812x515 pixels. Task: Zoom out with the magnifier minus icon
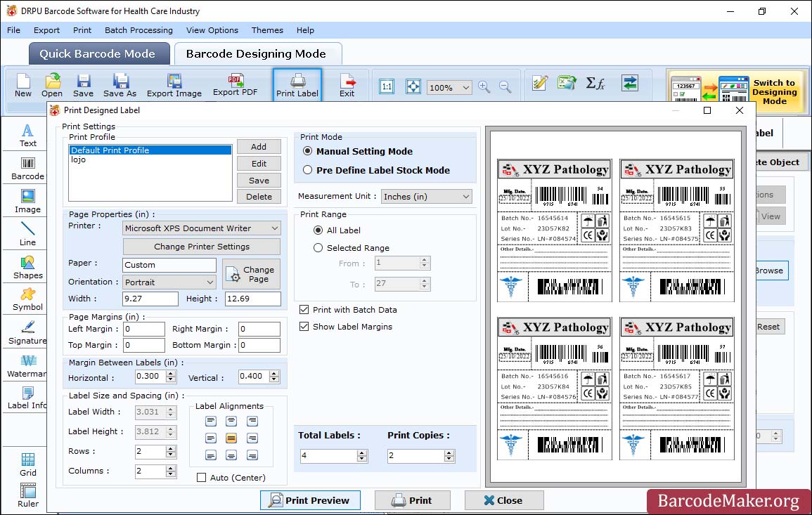click(x=505, y=86)
